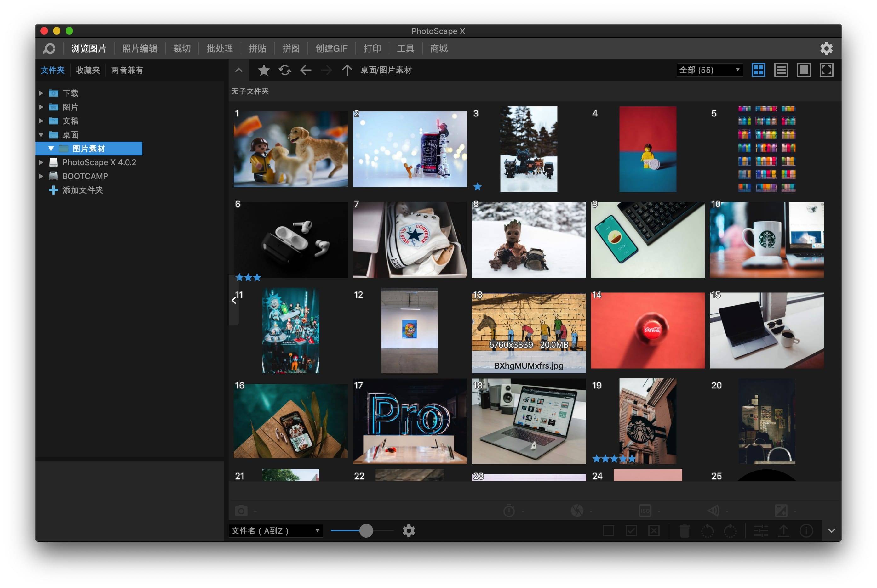Image resolution: width=877 pixels, height=588 pixels.
Task: Click the list view icon
Action: [781, 71]
